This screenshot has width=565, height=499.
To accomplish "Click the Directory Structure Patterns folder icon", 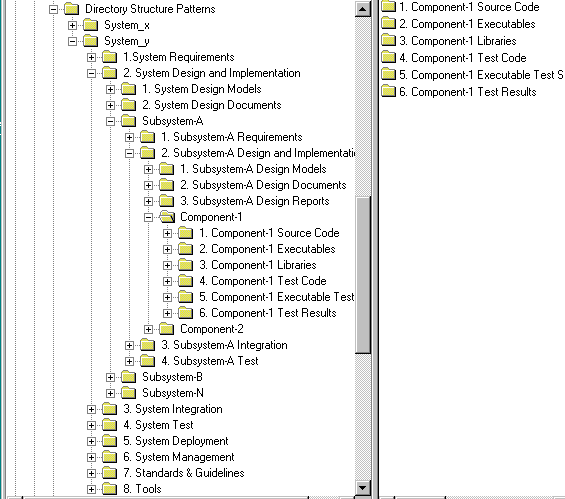I will point(71,9).
